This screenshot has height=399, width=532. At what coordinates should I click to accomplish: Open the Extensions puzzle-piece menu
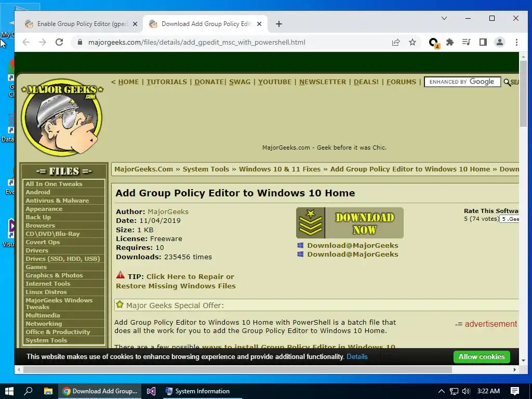(449, 43)
